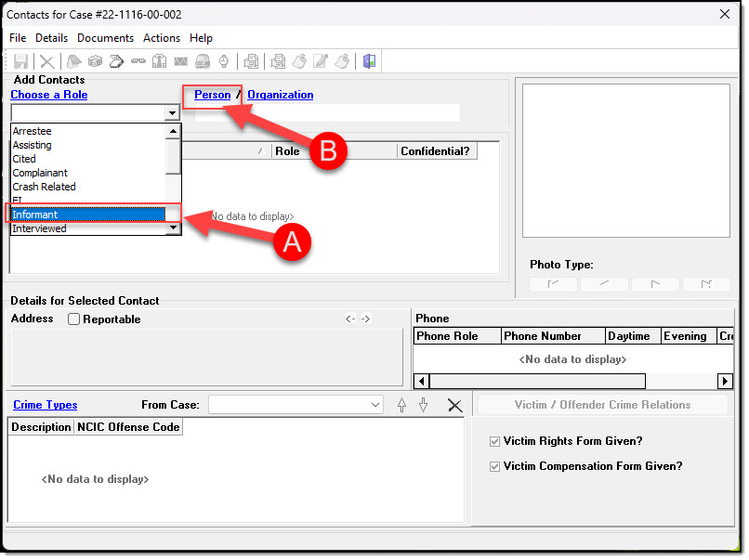Toggle the Reportable address checkbox
Image resolution: width=749 pixels, height=560 pixels.
point(74,319)
